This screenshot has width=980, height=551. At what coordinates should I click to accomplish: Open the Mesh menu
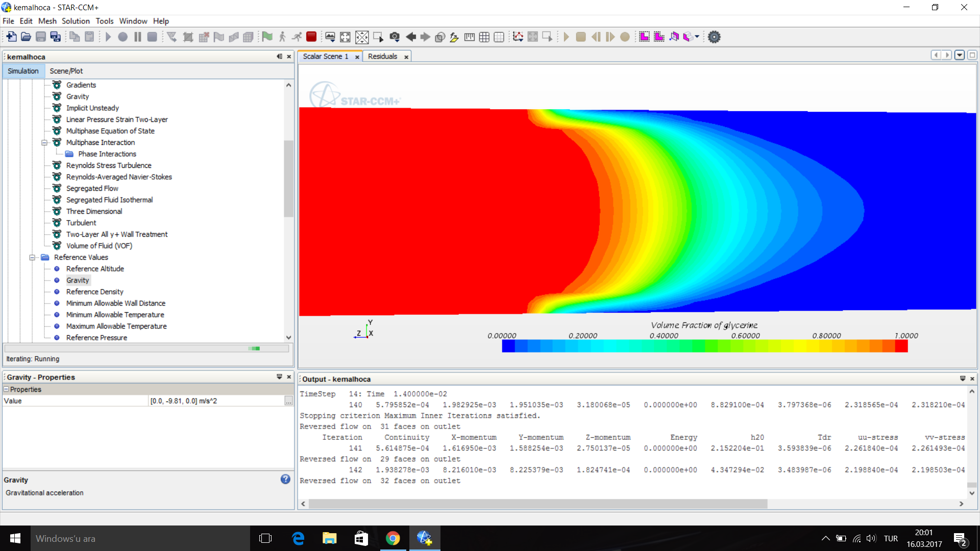tap(47, 21)
